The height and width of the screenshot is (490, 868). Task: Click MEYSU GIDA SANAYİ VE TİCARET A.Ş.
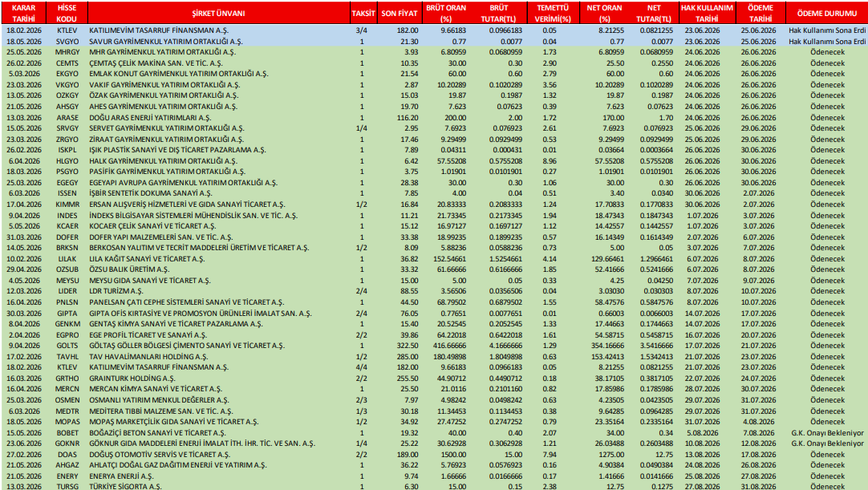click(150, 280)
